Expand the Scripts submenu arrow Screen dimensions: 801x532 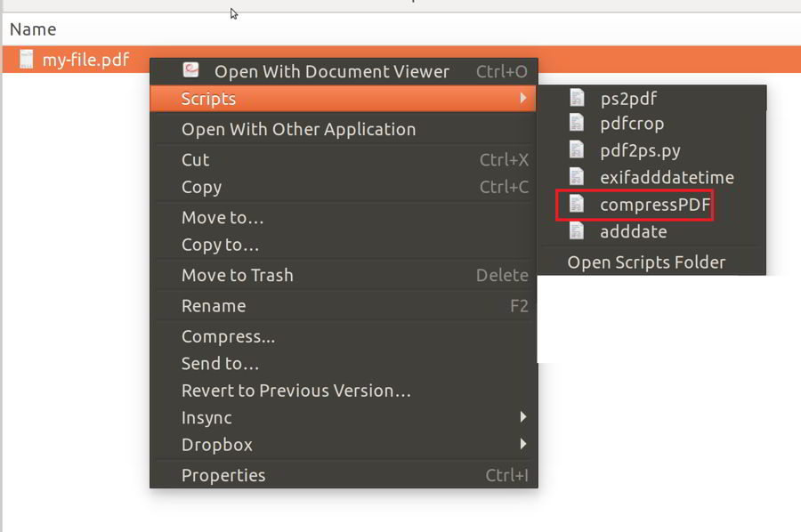pyautogui.click(x=523, y=98)
